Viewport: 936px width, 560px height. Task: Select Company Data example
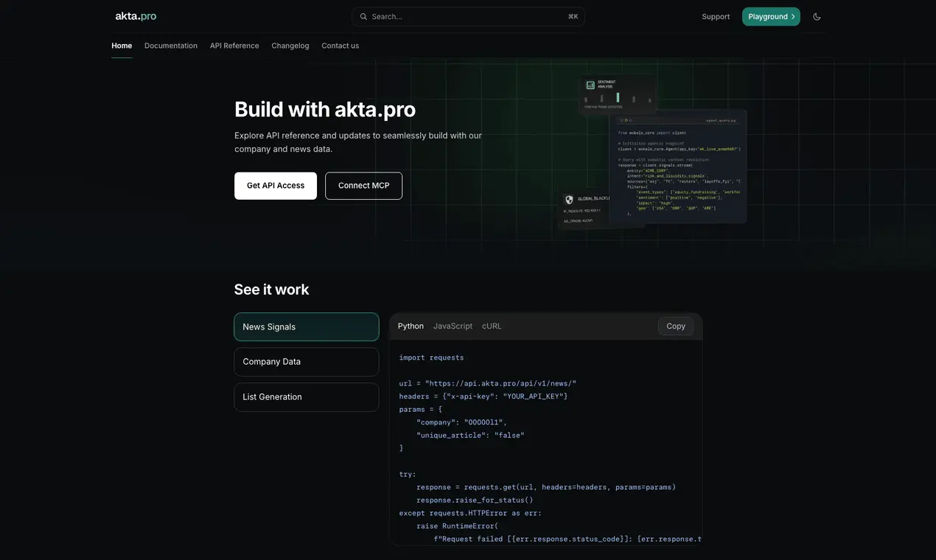pyautogui.click(x=307, y=362)
